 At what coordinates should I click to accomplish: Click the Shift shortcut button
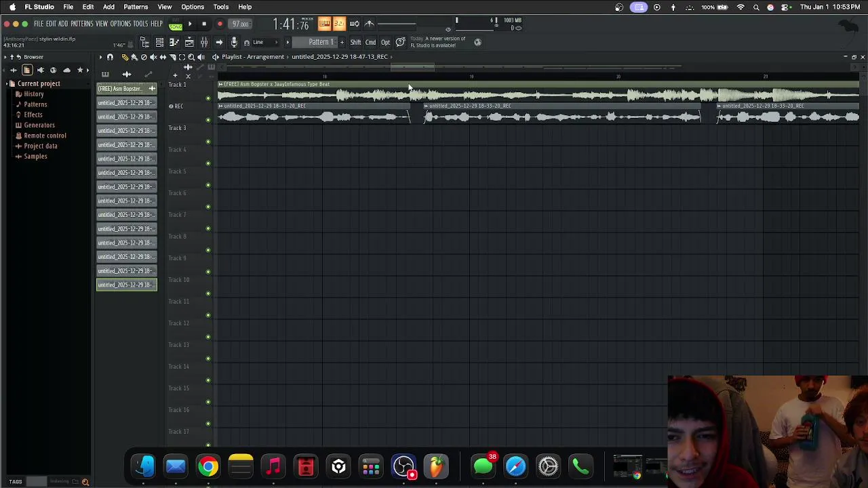click(x=355, y=42)
